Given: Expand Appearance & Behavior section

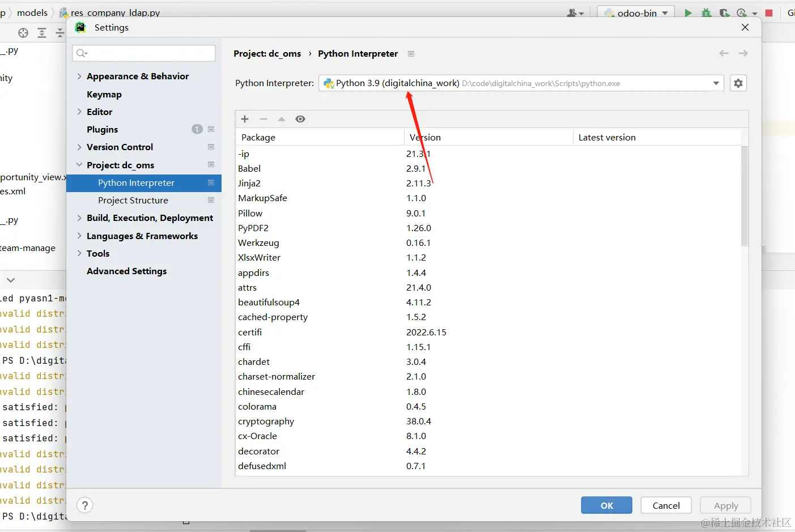Looking at the screenshot, I should (79, 76).
